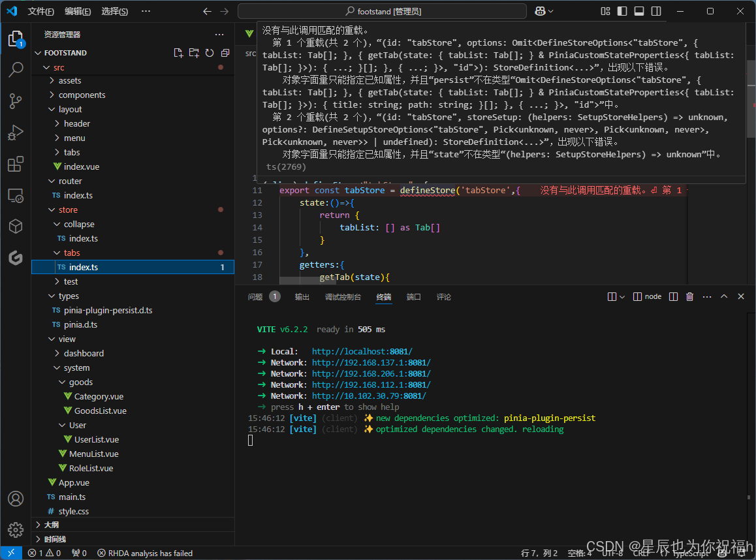Toggle the panel layout visibility
Image resolution: width=756 pixels, height=560 pixels.
pos(638,11)
